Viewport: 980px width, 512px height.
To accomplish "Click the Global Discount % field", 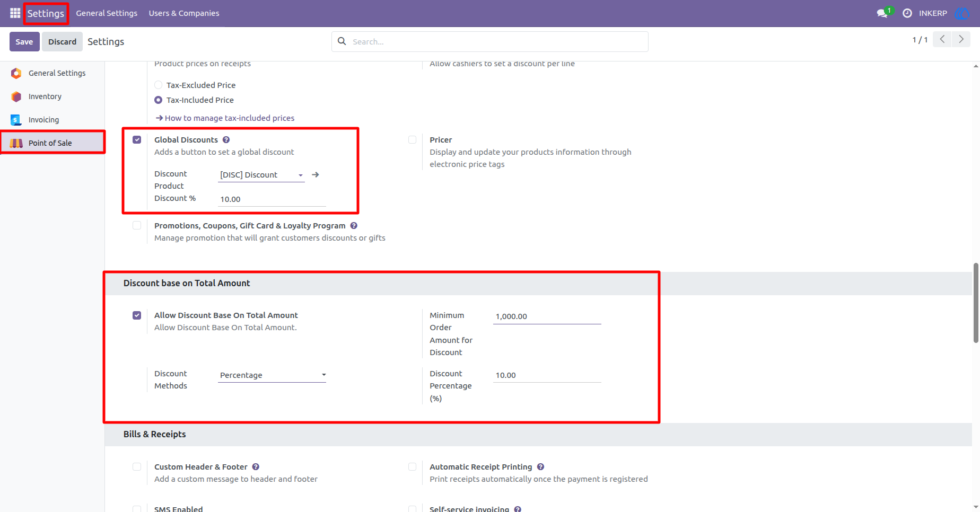I will point(272,199).
